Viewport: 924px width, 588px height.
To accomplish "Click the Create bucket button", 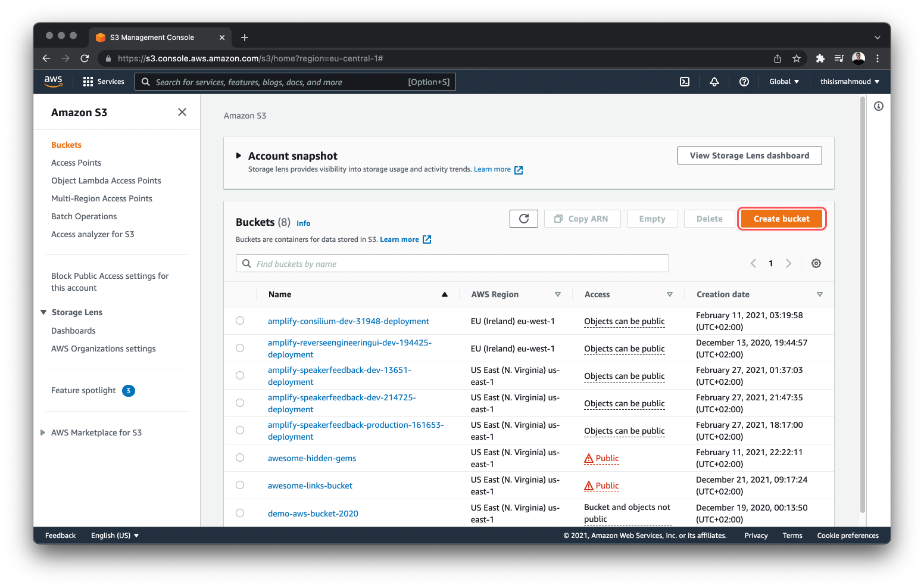I will pyautogui.click(x=781, y=219).
